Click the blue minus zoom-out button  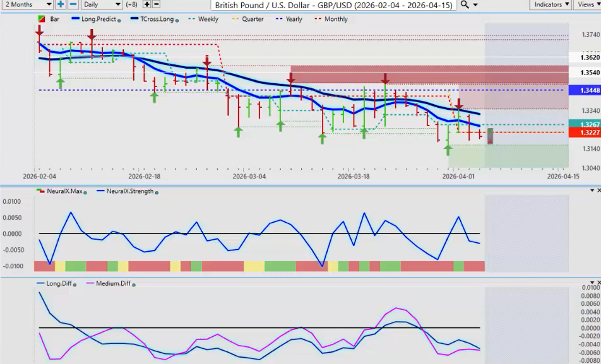coord(73,4)
